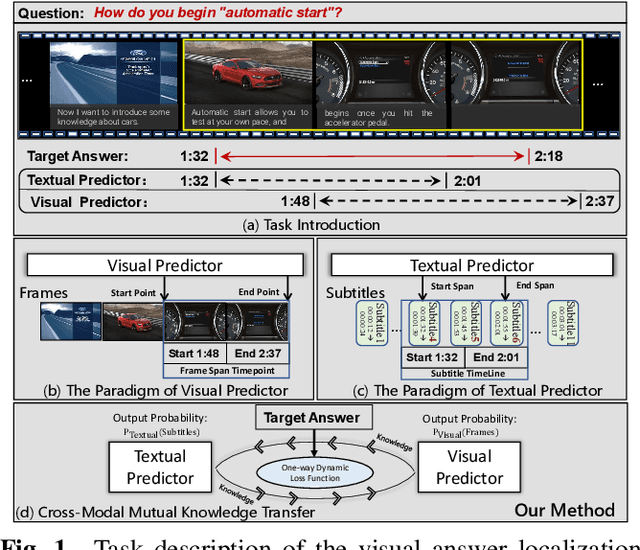
Task: Click the Visual Predictor box in panel (b)
Action: tap(162, 265)
